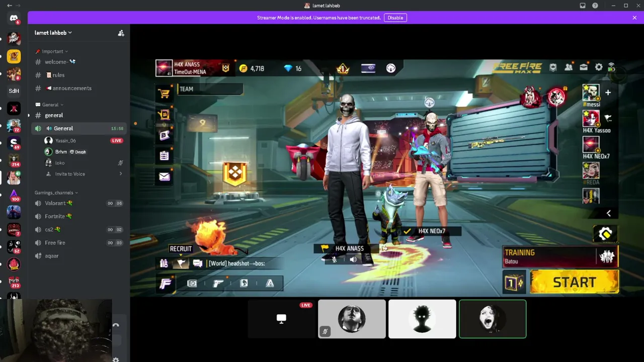644x362 pixels.
Task: Open the in-game settings gear icon
Action: tap(599, 67)
